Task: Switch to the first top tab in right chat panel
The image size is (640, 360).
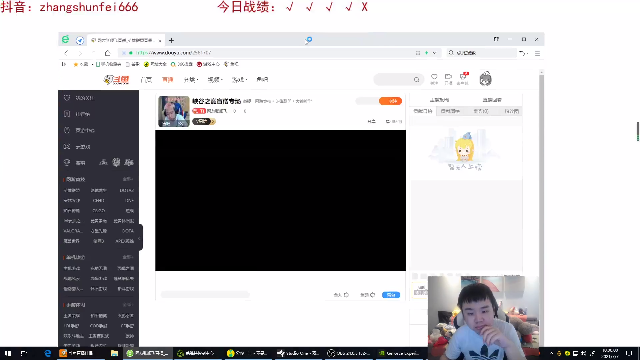Action: [439, 100]
